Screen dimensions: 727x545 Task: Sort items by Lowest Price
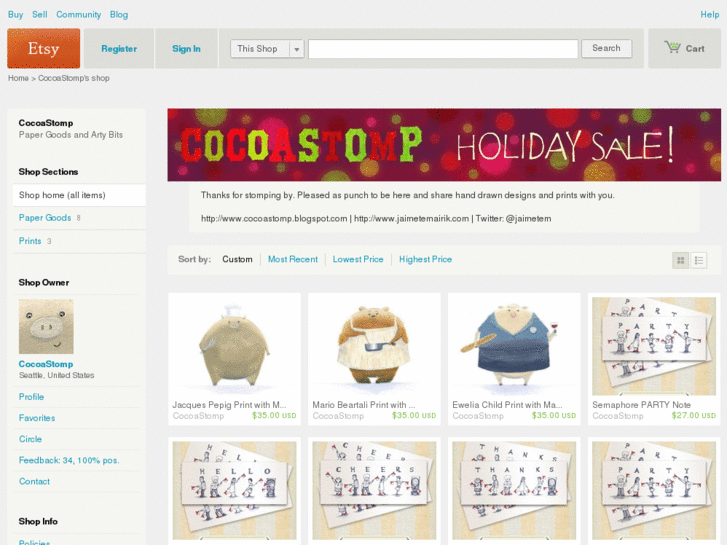tap(358, 259)
